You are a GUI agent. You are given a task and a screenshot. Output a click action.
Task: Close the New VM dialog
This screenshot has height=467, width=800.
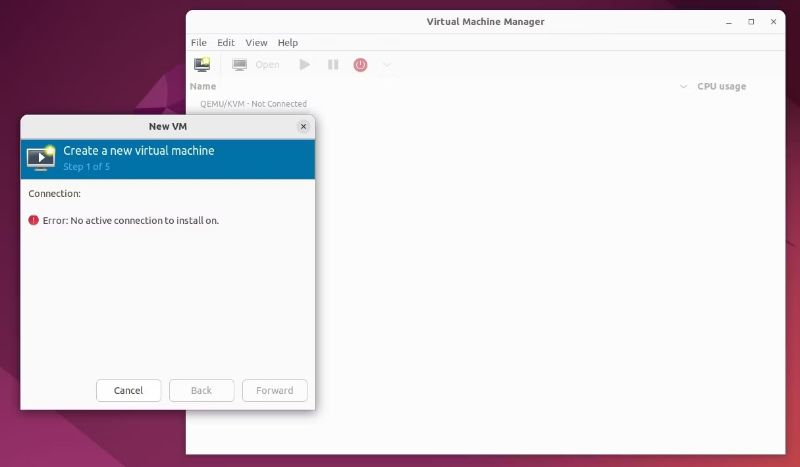click(303, 127)
